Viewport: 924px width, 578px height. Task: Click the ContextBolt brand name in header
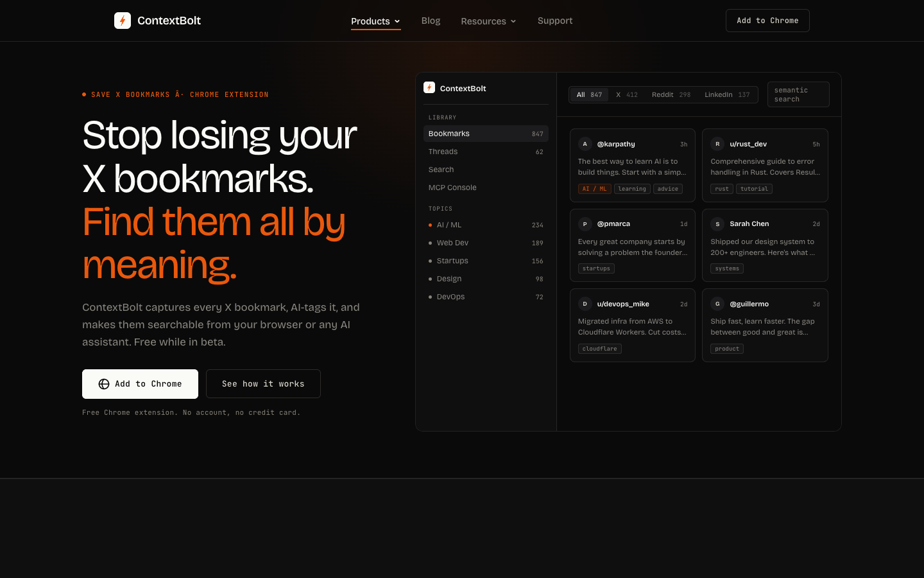pyautogui.click(x=169, y=21)
